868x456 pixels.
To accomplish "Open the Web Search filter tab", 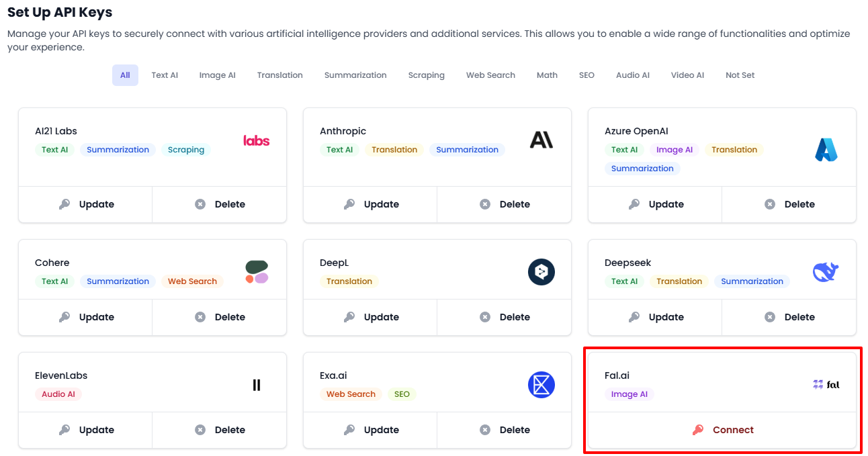I will coord(490,75).
